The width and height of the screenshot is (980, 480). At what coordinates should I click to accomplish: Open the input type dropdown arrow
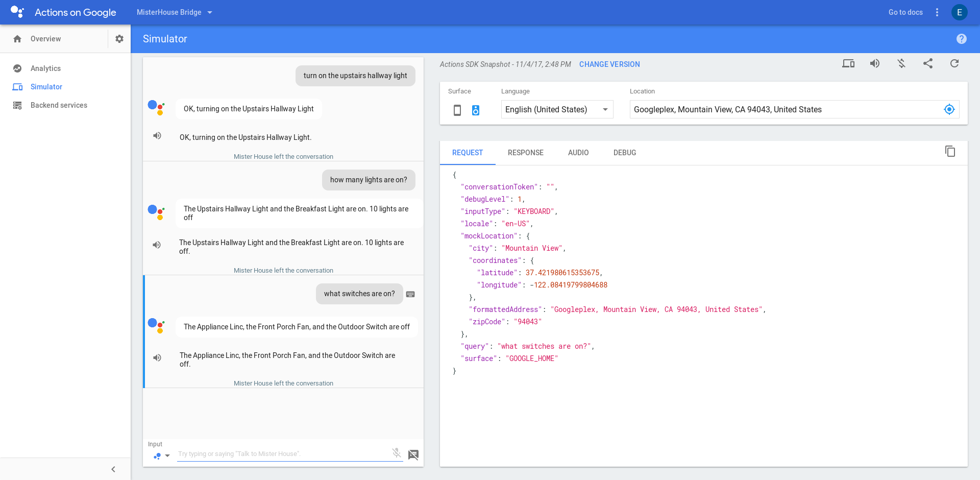click(167, 456)
